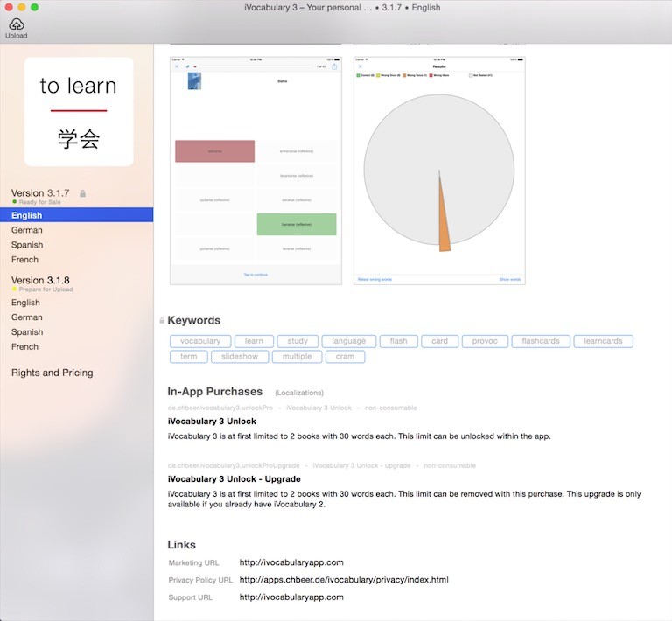The width and height of the screenshot is (672, 621).
Task: Click the 'provoc' keyword tag
Action: point(485,341)
